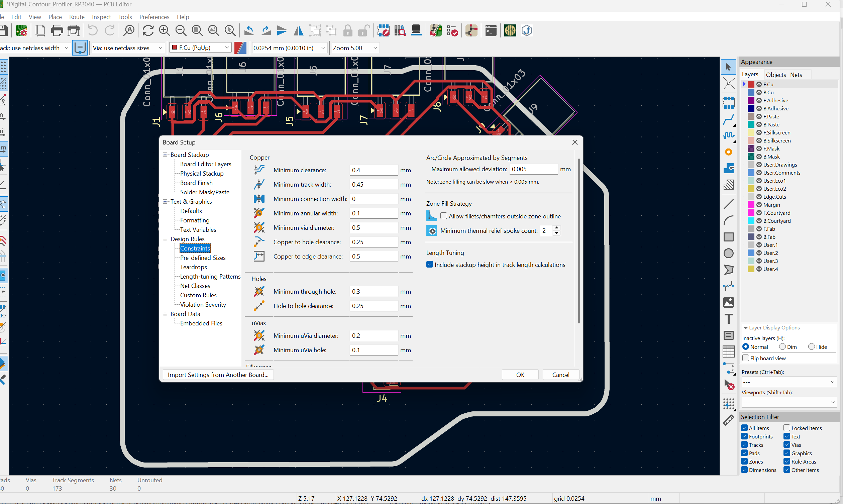Screen dimensions: 843x504
Task: Collapse the Text & Graphics tree node
Action: 165,202
